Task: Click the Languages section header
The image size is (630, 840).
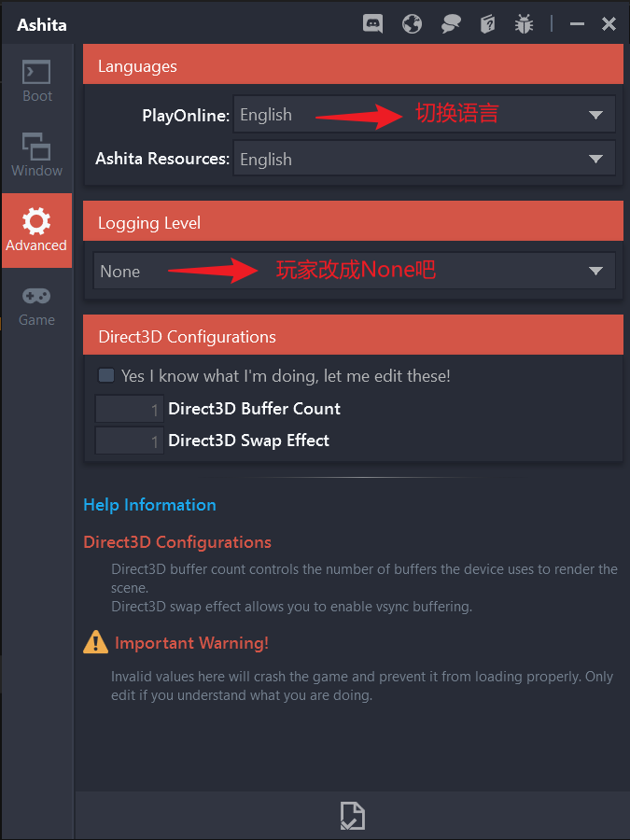Action: (353, 64)
